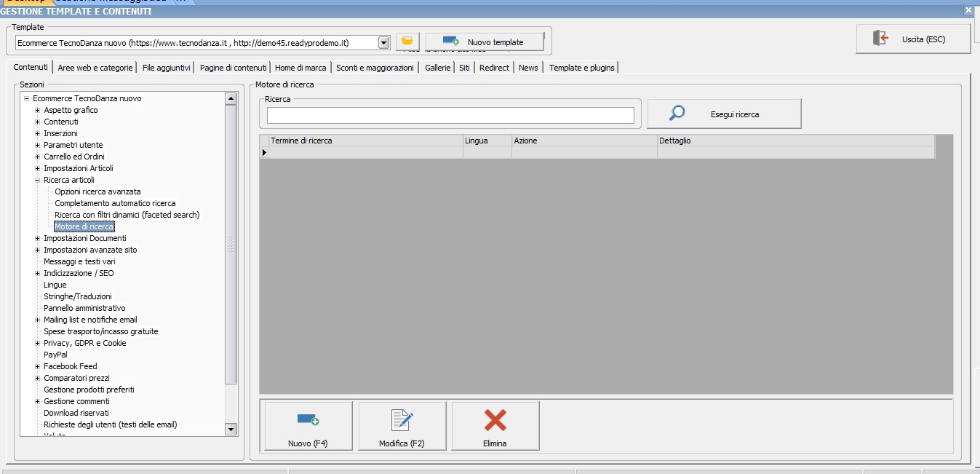This screenshot has width=980, height=474.
Task: Collapse the Ecommerce TecnoDanza nuovo root node
Action: click(26, 98)
